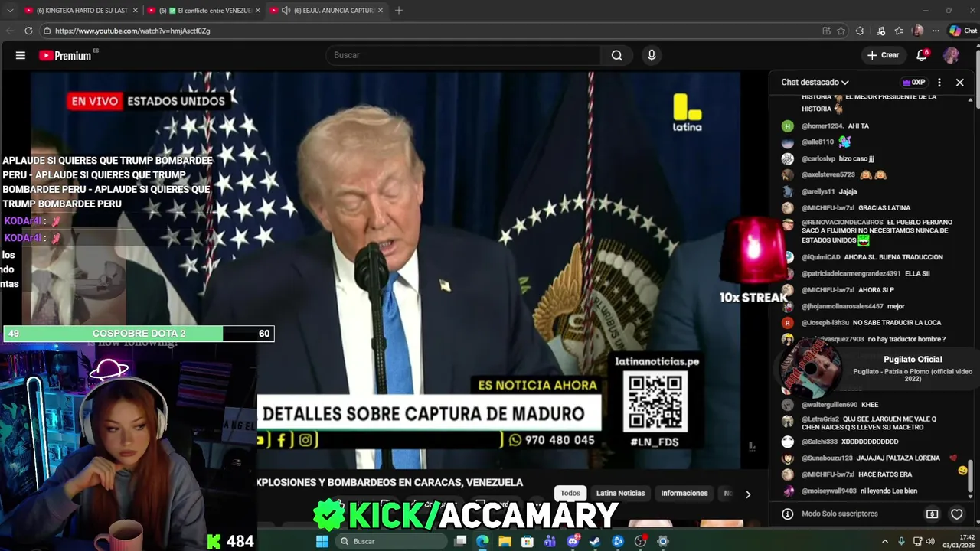Click the 'Pugilato Oficial' overlay title

(x=913, y=359)
